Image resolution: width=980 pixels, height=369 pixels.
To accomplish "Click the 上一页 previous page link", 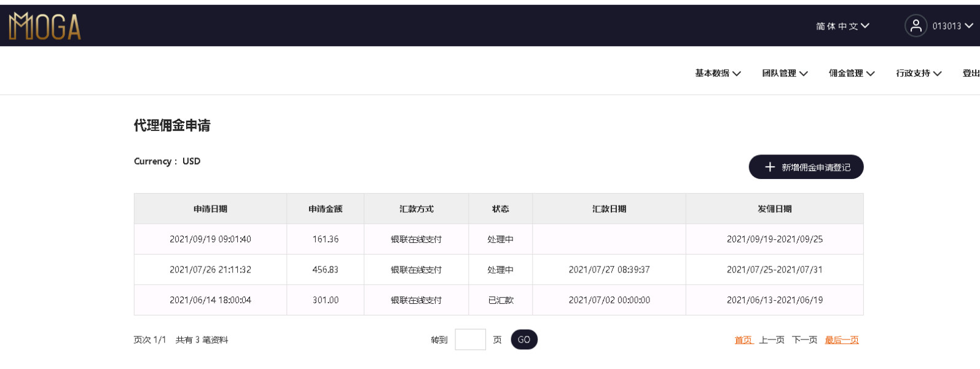I will coord(772,340).
